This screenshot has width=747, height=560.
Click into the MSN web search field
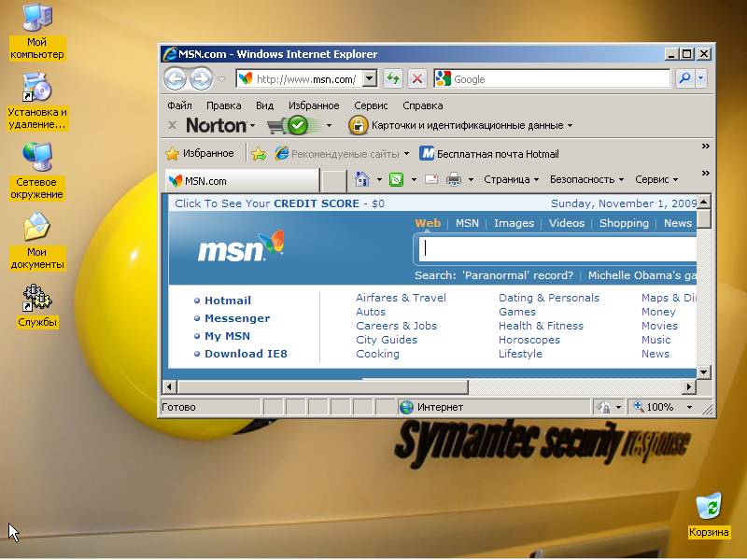557,249
